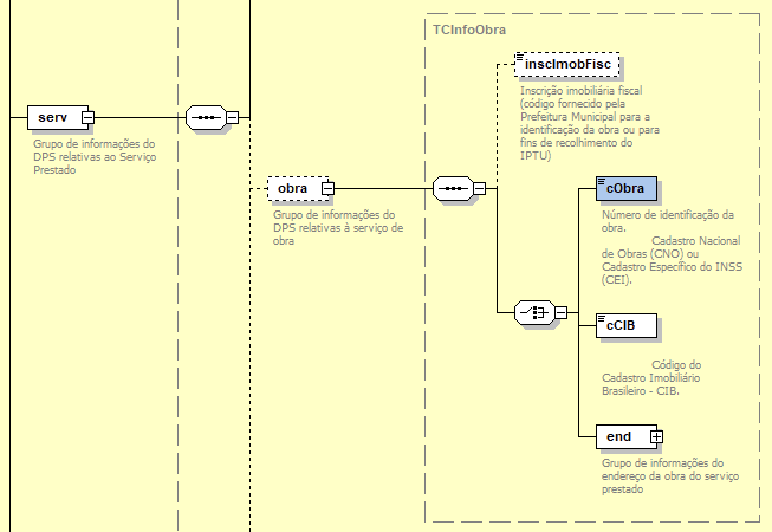The image size is (772, 532).
Task: Select the optional obra element
Action: click(293, 189)
